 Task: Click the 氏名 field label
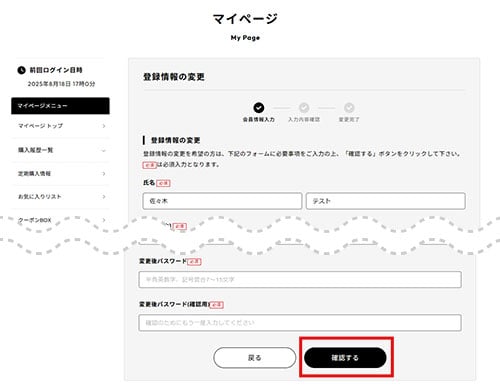(x=149, y=183)
